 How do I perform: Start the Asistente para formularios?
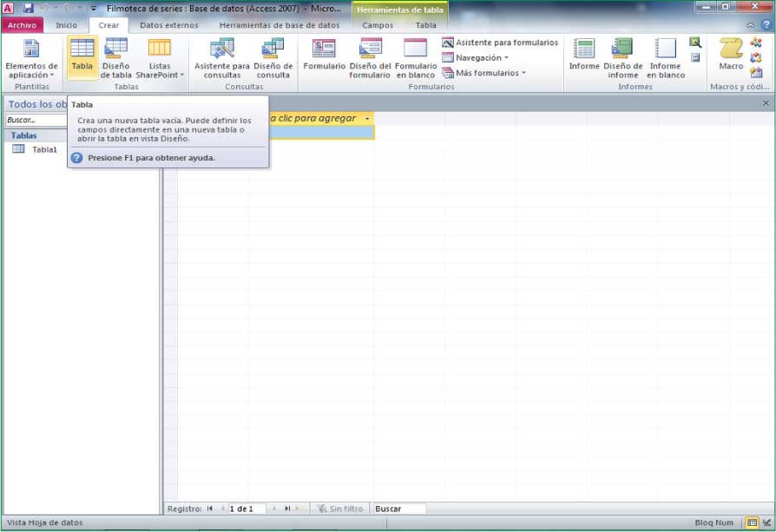500,43
